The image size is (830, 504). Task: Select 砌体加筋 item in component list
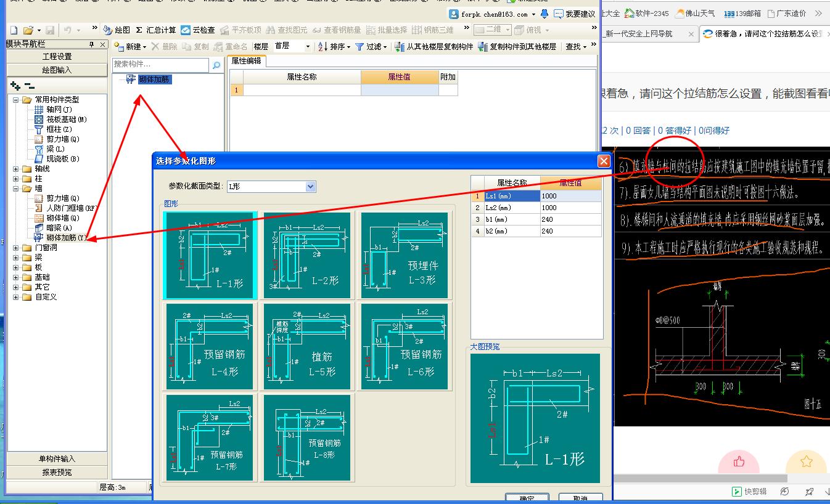pos(154,79)
